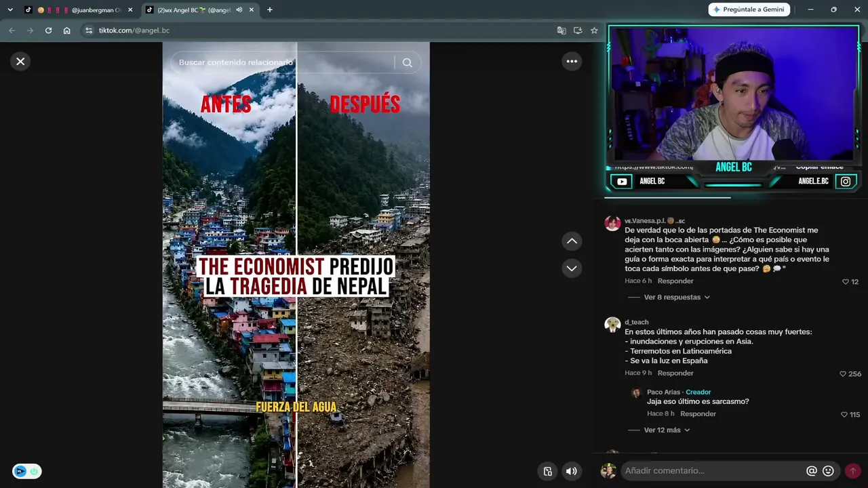Close the TikTok video viewer

[x=20, y=62]
